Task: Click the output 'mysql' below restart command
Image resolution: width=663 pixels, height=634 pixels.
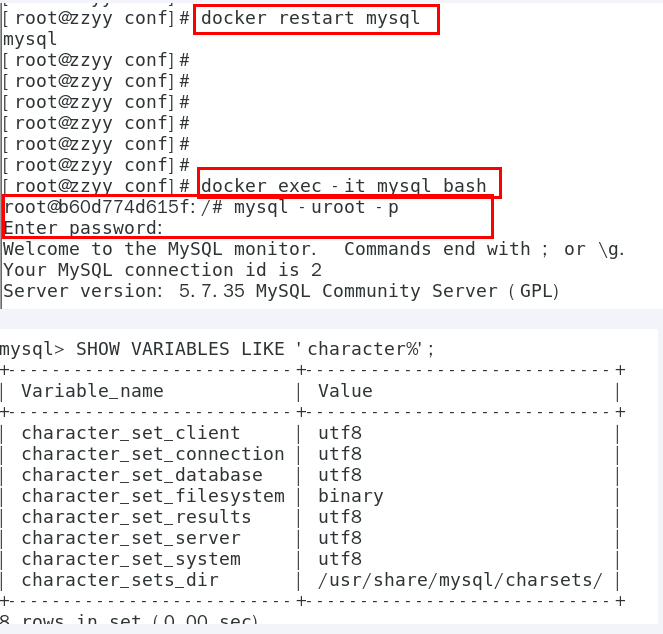Action: click(30, 40)
